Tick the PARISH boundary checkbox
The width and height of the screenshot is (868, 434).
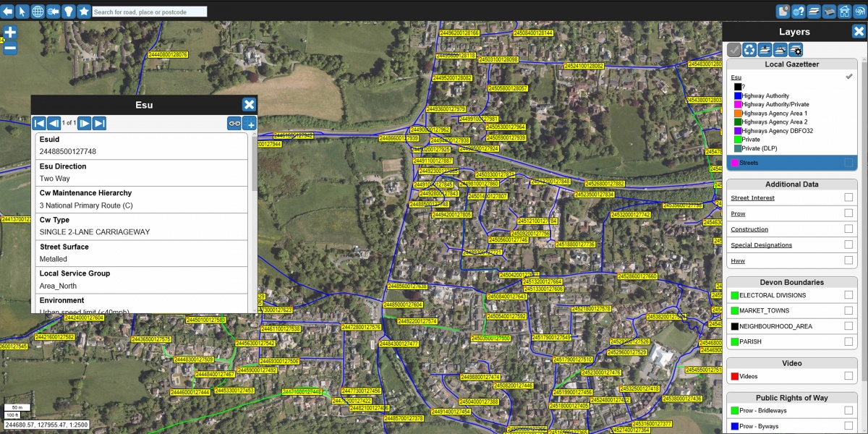pos(848,341)
